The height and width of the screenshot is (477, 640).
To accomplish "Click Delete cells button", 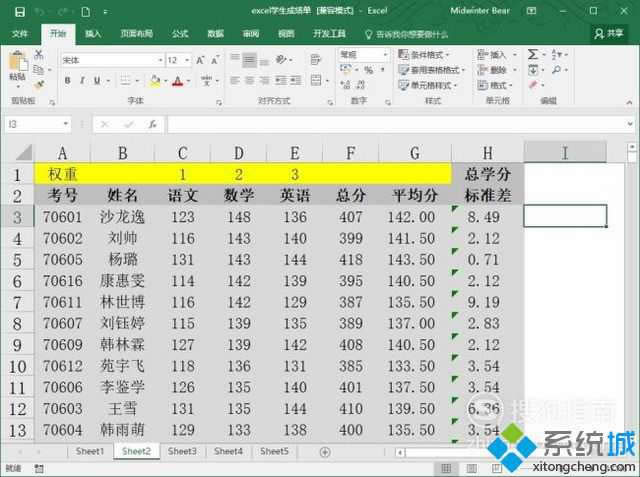I will (x=497, y=70).
